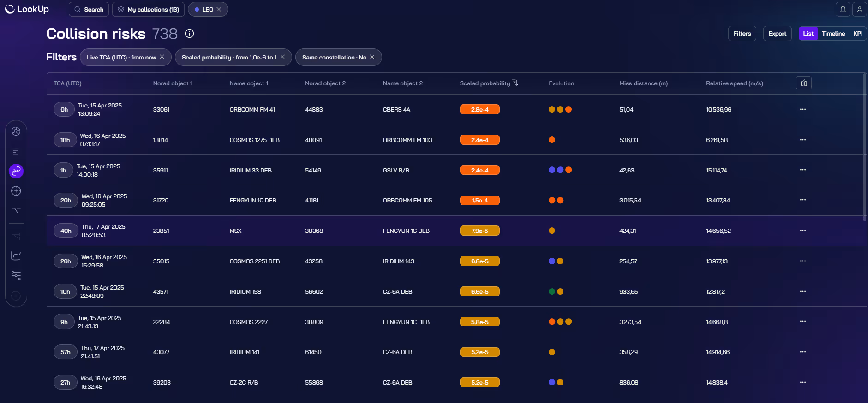Click the Live TCA (UTC) filter chip label
The image size is (868, 403).
click(121, 57)
